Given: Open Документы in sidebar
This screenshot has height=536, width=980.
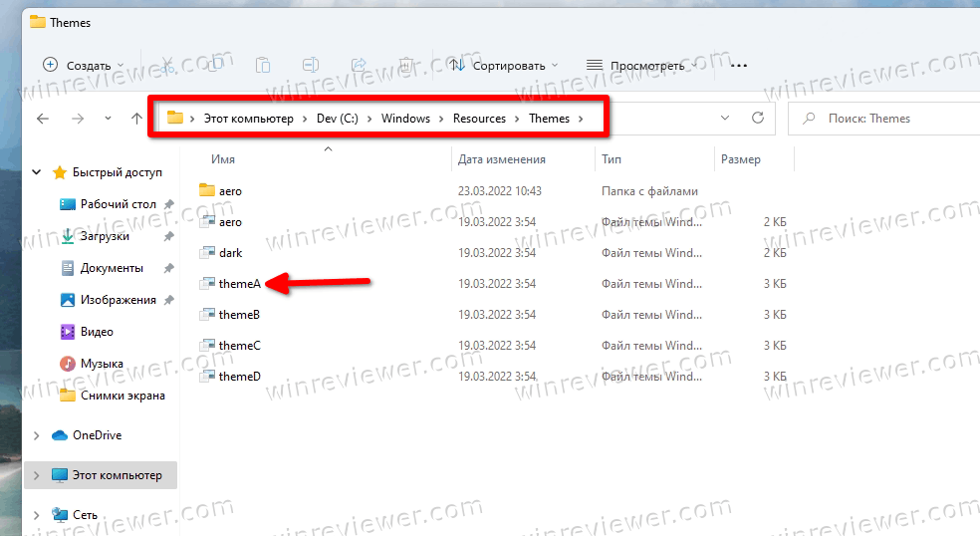Looking at the screenshot, I should click(x=102, y=268).
